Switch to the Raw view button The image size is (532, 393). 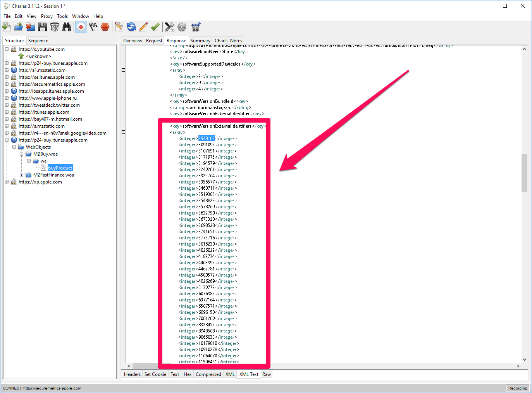pyautogui.click(x=267, y=374)
